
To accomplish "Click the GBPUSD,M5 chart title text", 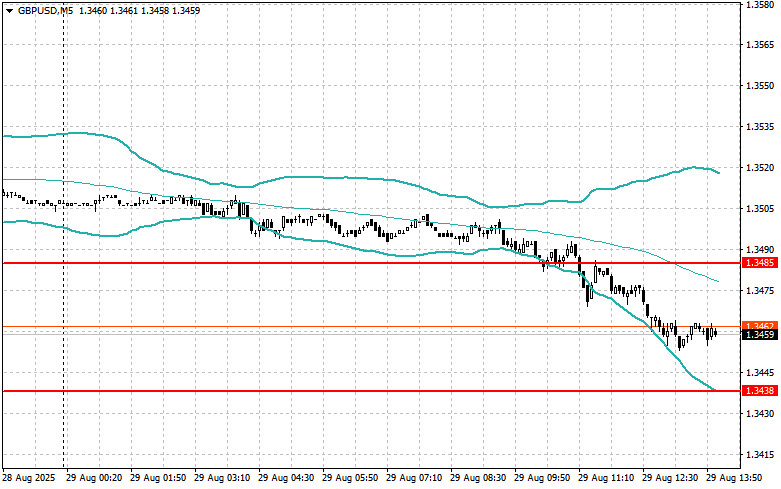I will (x=45, y=10).
